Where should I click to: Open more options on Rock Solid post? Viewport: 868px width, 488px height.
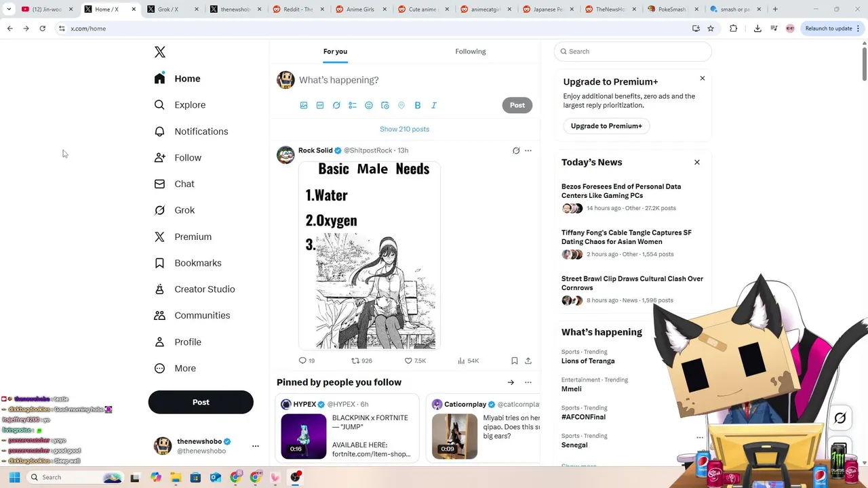click(x=528, y=150)
